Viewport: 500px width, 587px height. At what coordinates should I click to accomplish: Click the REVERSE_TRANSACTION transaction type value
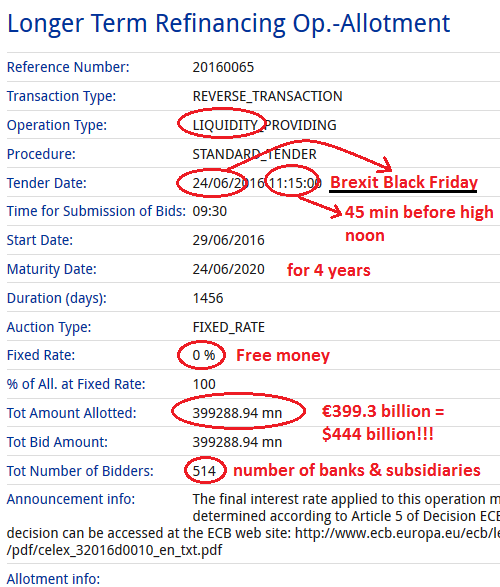267,96
